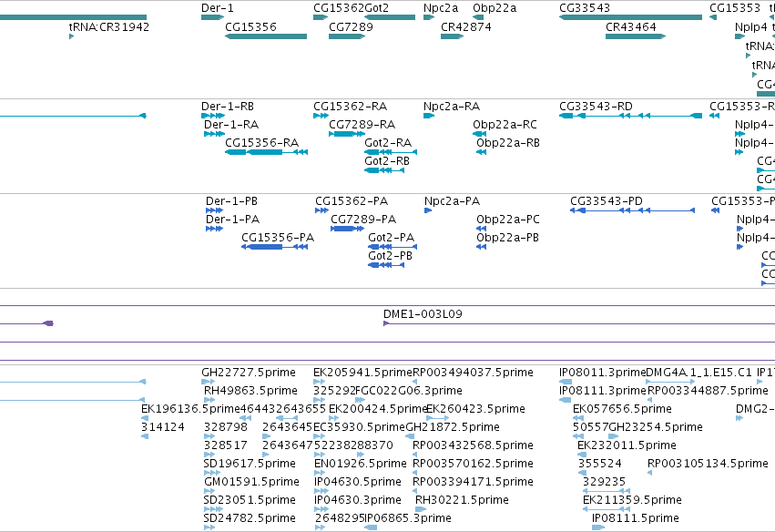Select EST RP003494037.5prime
This screenshot has height=532, width=775.
click(x=414, y=382)
